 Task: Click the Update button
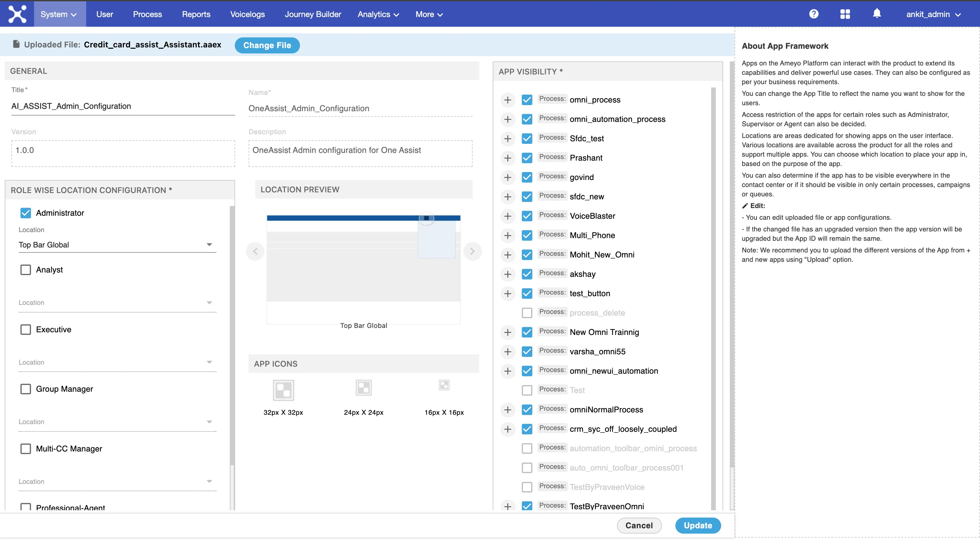point(698,526)
